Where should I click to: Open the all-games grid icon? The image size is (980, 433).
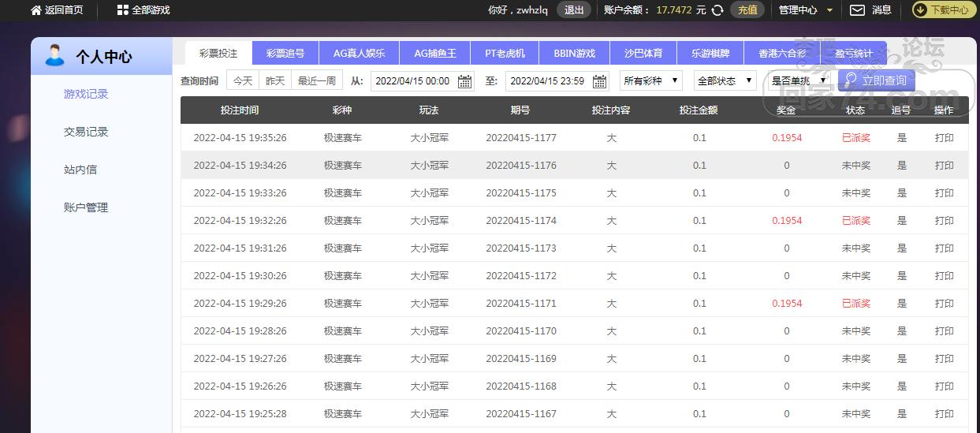tap(122, 10)
